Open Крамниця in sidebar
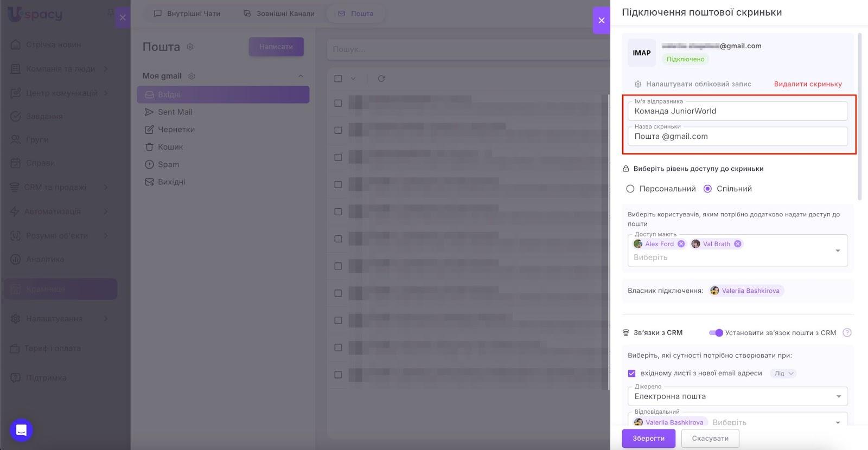The height and width of the screenshot is (450, 868). [x=60, y=289]
